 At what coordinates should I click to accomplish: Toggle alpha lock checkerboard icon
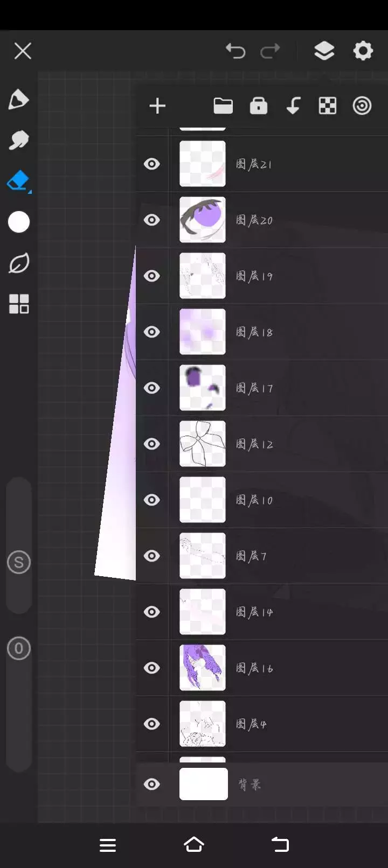tap(328, 106)
